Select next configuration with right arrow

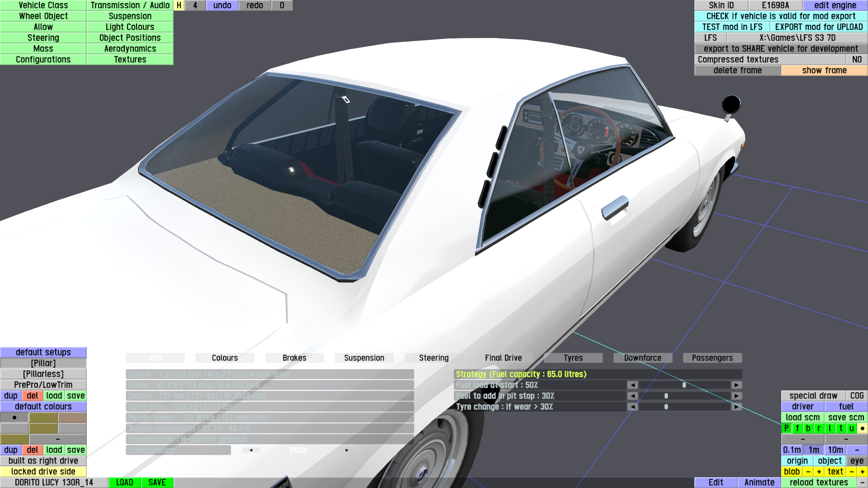point(347,450)
